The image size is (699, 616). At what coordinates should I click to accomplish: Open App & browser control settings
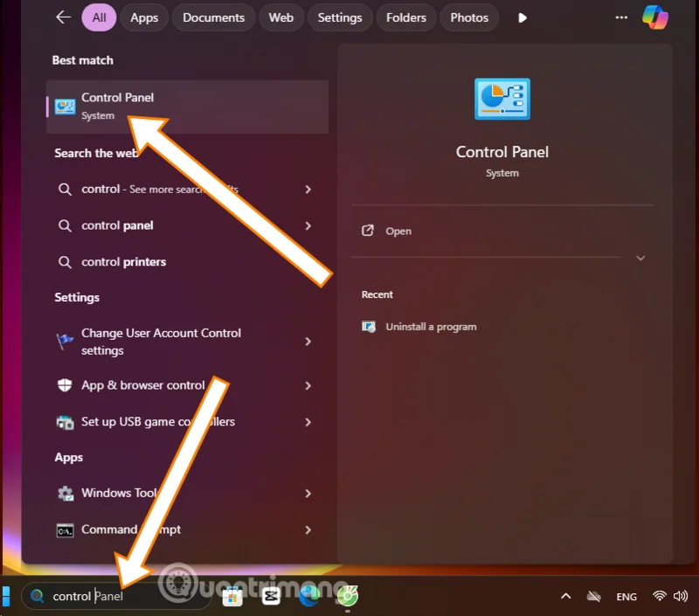point(145,385)
